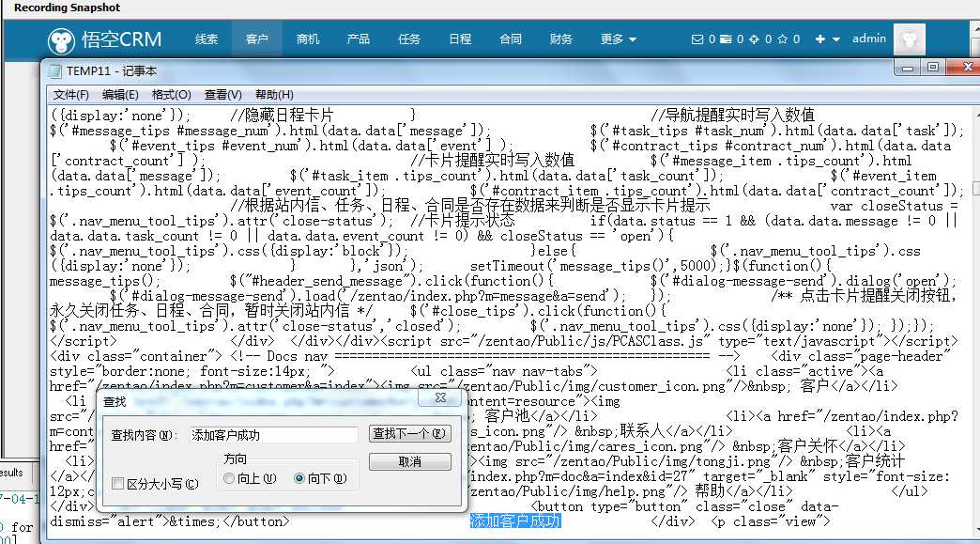The height and width of the screenshot is (544, 980).
Task: Open the 日程 navigation tab
Action: click(x=460, y=39)
